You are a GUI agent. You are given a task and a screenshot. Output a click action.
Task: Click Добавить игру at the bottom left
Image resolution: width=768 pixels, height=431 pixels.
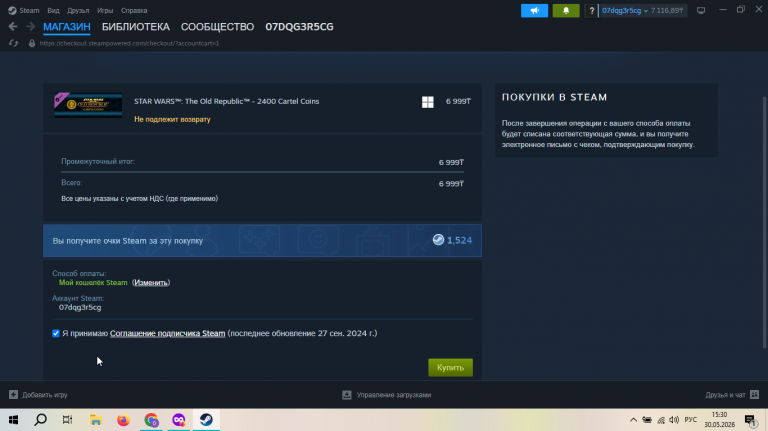click(45, 395)
